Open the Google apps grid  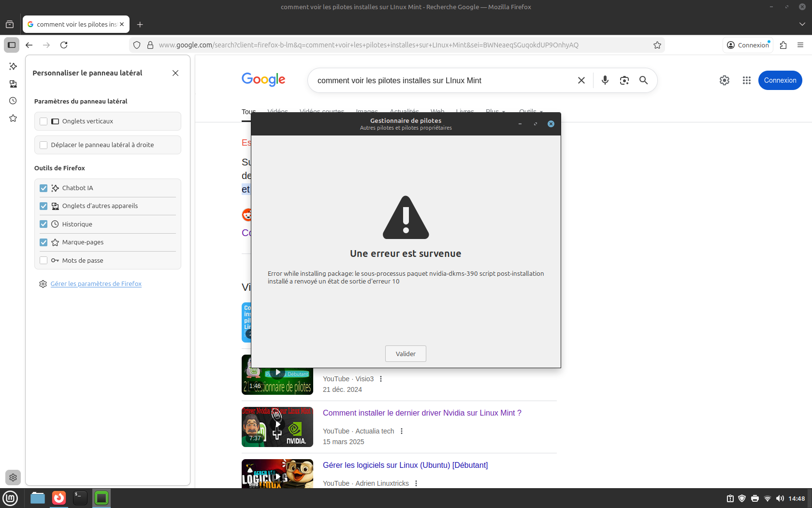tap(746, 80)
